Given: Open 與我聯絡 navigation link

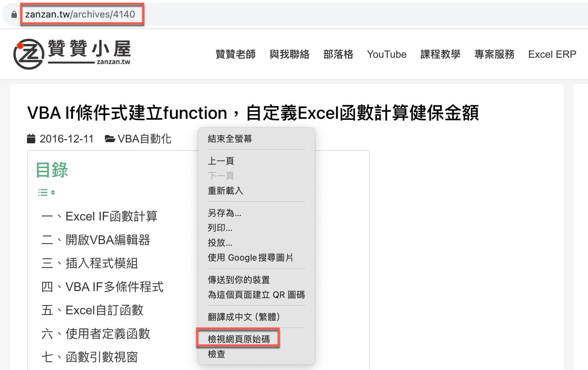Looking at the screenshot, I should [289, 54].
